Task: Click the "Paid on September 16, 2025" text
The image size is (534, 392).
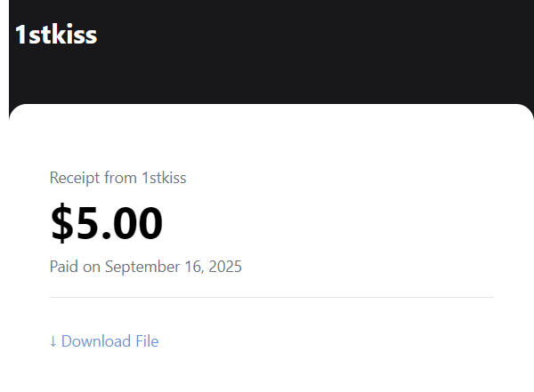Action: [x=146, y=267]
